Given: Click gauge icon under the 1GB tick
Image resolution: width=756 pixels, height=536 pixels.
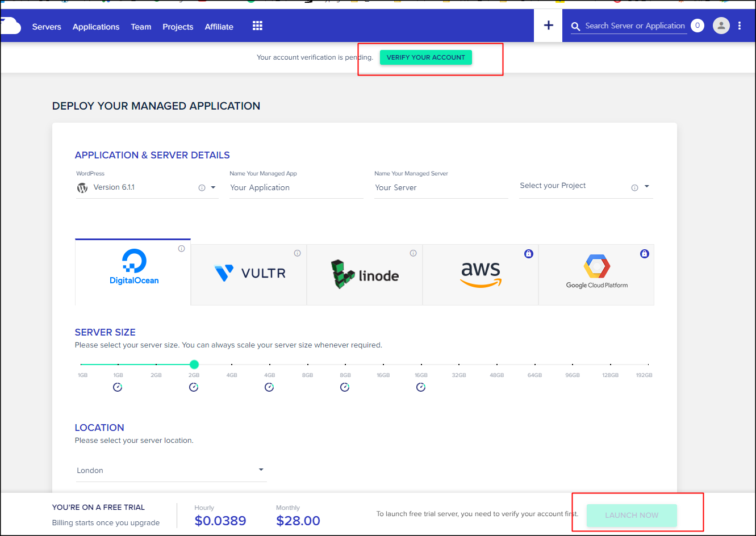Looking at the screenshot, I should [118, 387].
